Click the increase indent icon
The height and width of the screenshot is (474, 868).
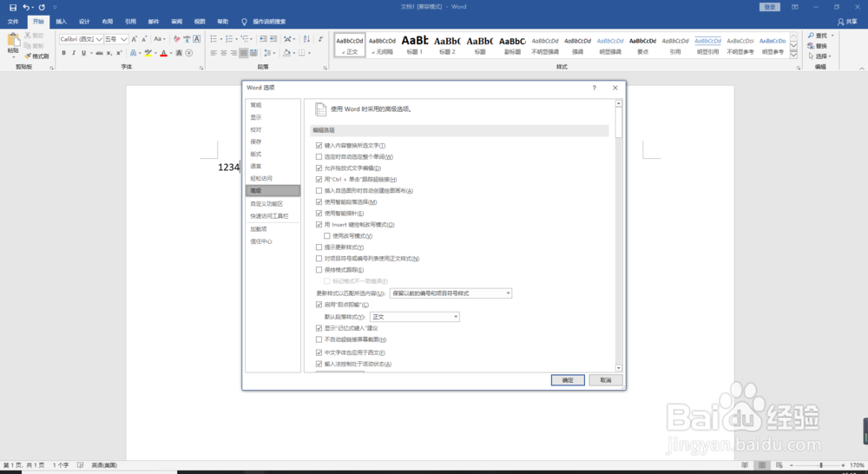pos(273,39)
